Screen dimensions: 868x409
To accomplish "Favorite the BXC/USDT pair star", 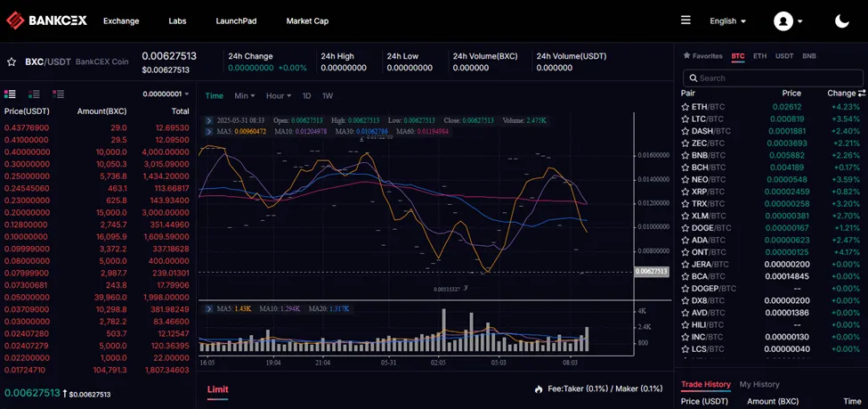I will (x=11, y=61).
